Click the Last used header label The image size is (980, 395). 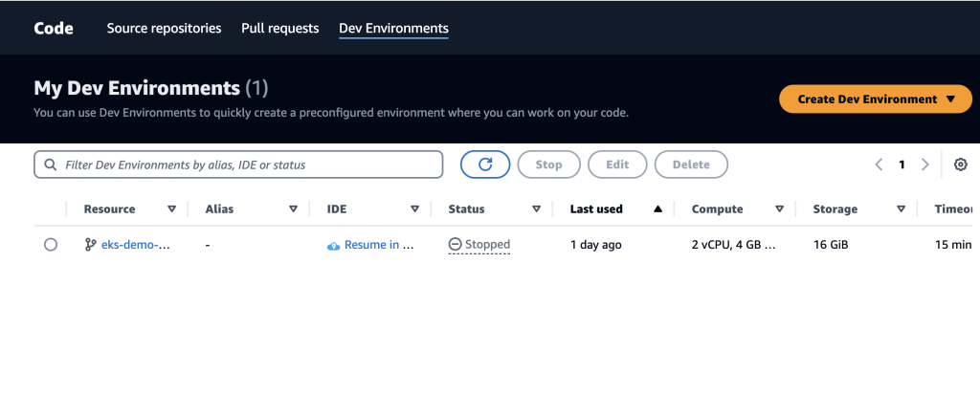pyautogui.click(x=596, y=209)
